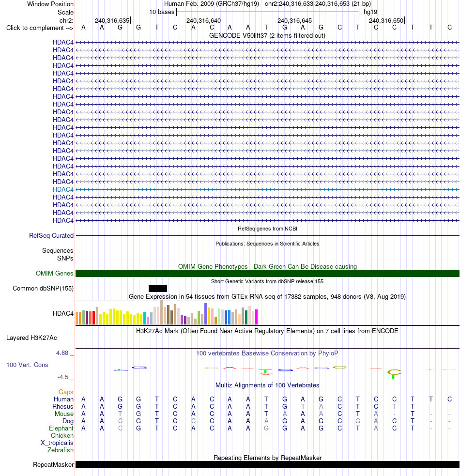Click the -4.5 PhyloP lower value
The height and width of the screenshot is (476, 460).
(x=63, y=377)
